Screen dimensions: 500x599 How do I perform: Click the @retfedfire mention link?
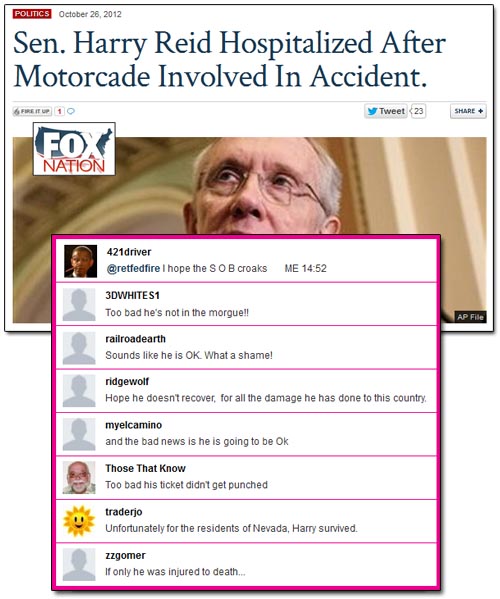133,269
